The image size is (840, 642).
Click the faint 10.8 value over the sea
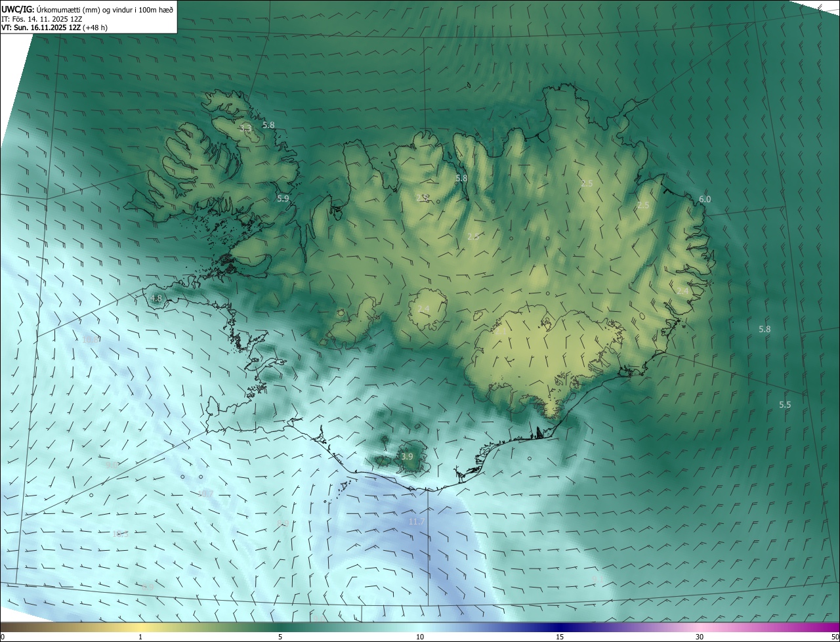[x=91, y=339]
